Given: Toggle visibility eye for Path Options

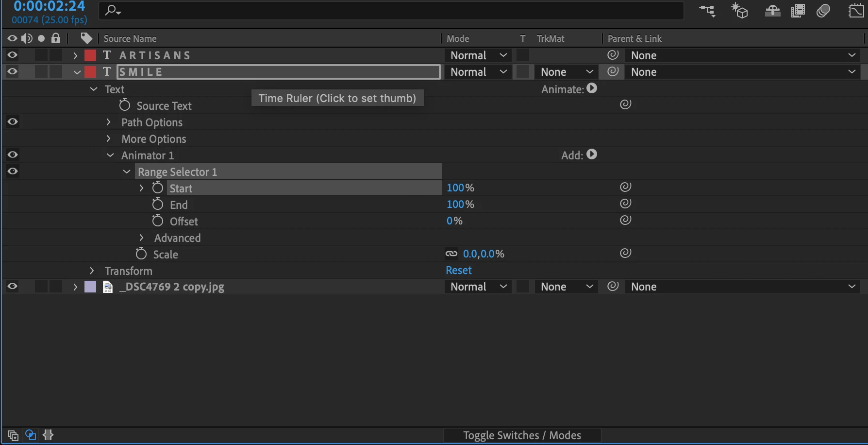Looking at the screenshot, I should click(x=13, y=121).
